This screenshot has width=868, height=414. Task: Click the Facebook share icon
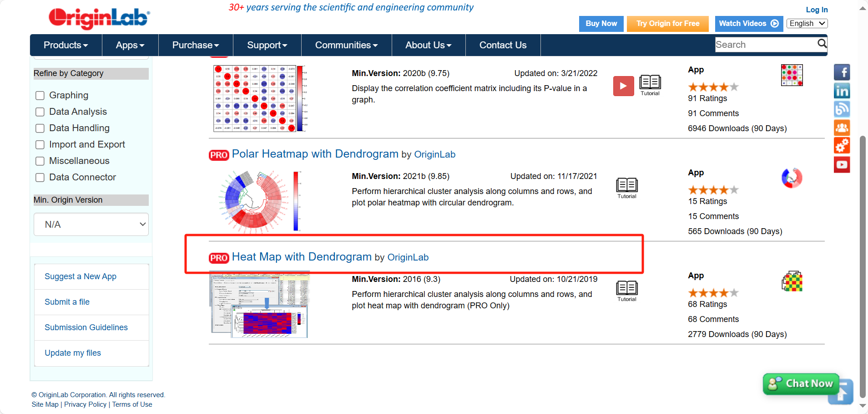click(842, 72)
